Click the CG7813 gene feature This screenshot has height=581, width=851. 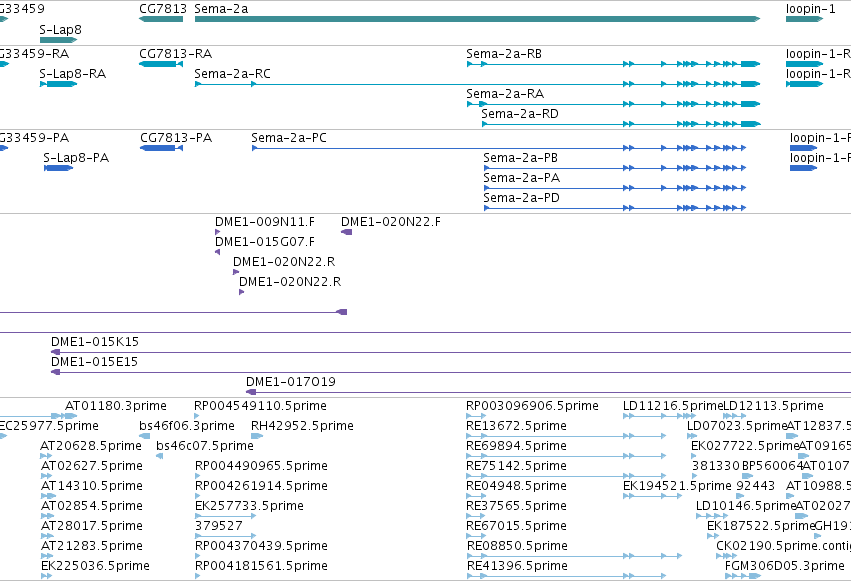tap(161, 19)
